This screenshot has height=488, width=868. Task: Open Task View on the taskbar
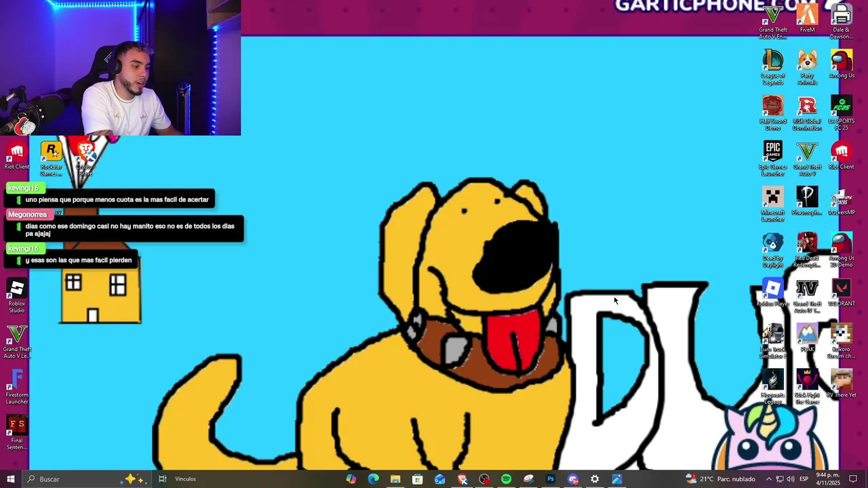click(163, 479)
